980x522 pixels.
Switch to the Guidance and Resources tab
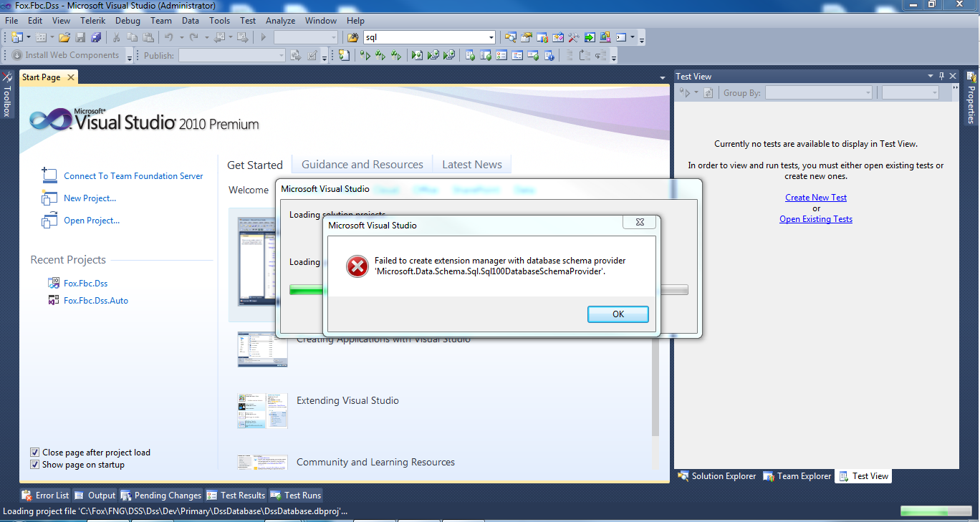362,165
